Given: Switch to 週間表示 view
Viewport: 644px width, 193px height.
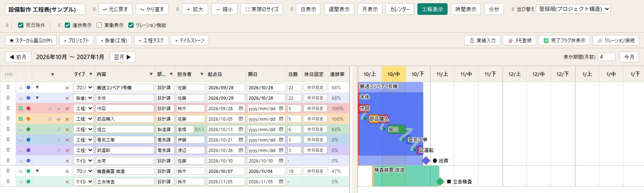Looking at the screenshot, I should tap(339, 9).
